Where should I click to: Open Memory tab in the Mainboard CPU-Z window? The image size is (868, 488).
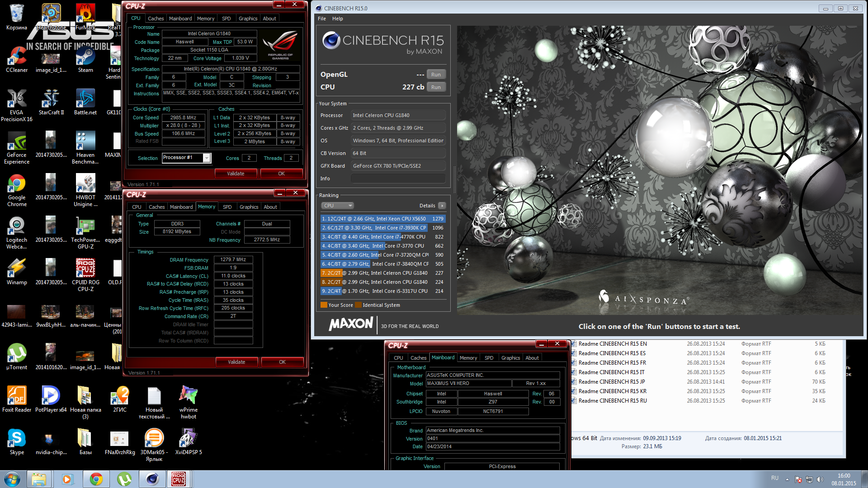[468, 358]
